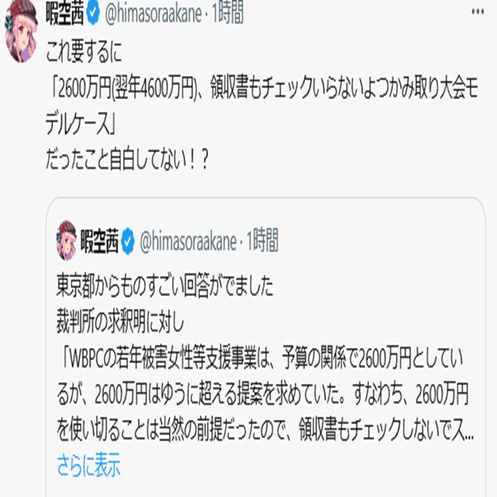Click the main tweet author avatar
Viewport: 497px width, 497px height.
(21, 32)
